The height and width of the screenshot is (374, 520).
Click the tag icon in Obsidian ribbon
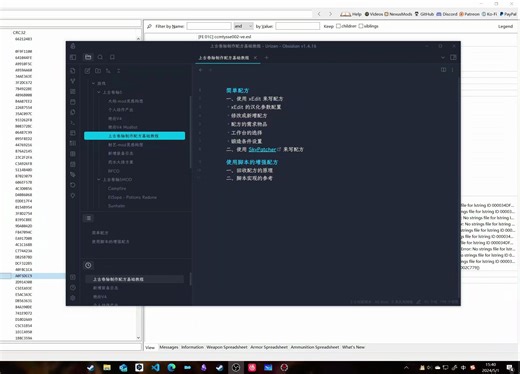(73, 174)
